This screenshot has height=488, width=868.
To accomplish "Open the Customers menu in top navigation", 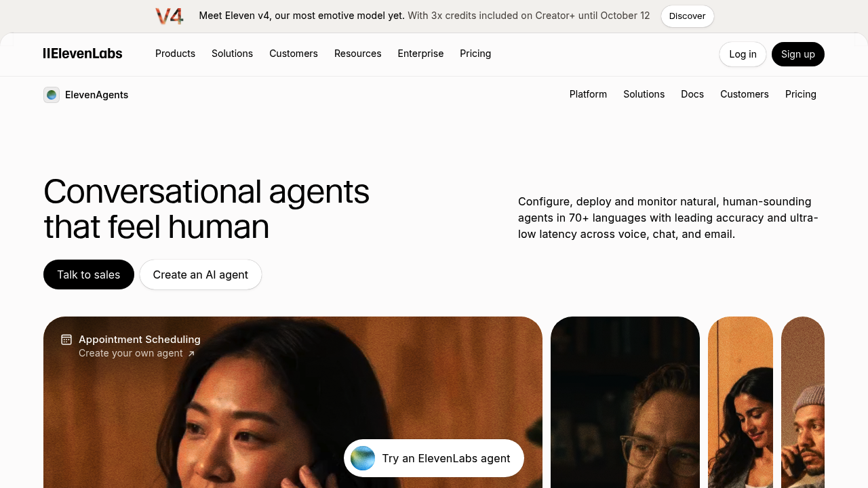I will (x=294, y=54).
